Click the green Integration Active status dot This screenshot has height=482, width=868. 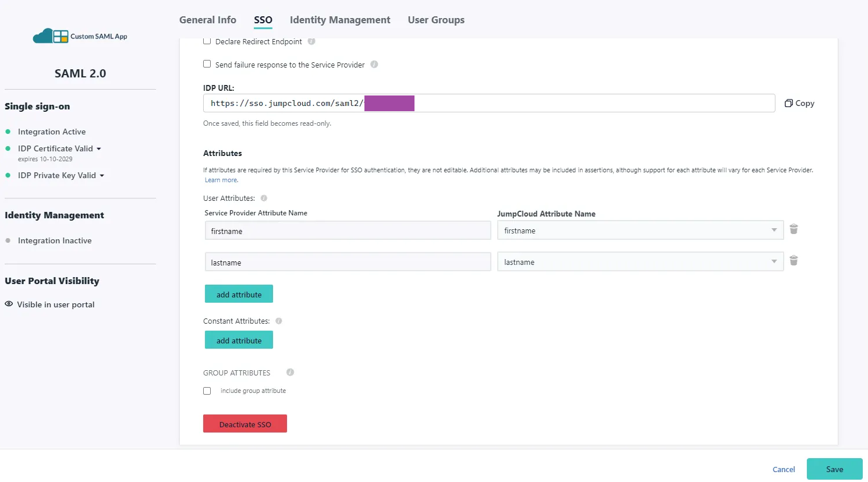[8, 132]
